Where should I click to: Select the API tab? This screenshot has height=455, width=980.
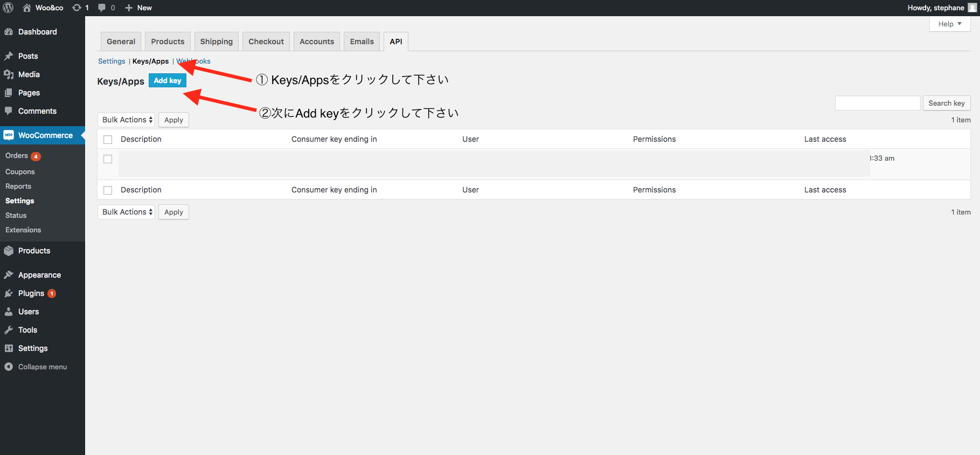[396, 42]
